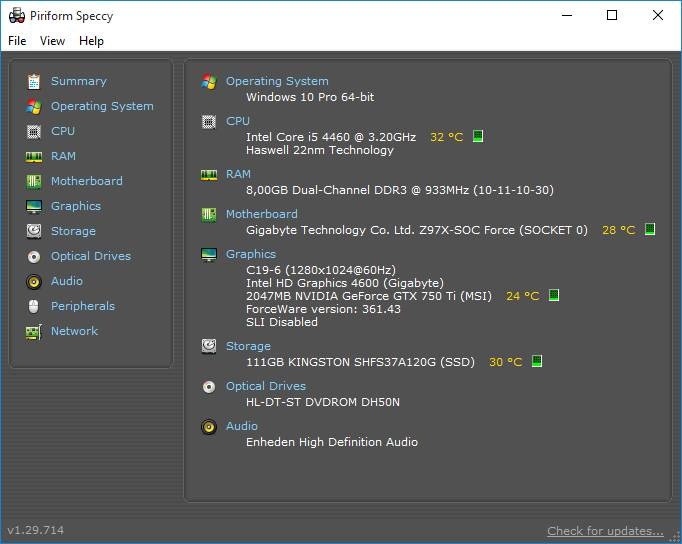Click the CPU heading link in summary

click(238, 121)
